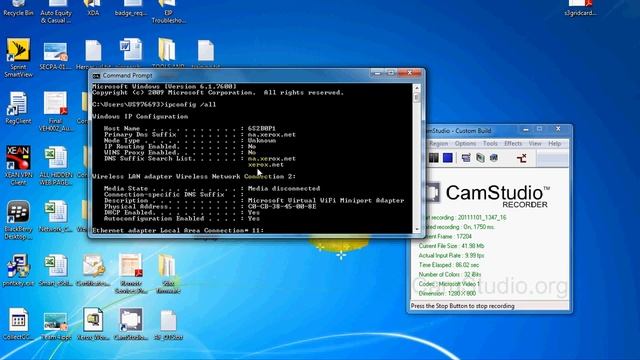640x360 pixels.
Task: Click the red screen annotations icon in CamStudio
Action: pyautogui.click(x=522, y=158)
